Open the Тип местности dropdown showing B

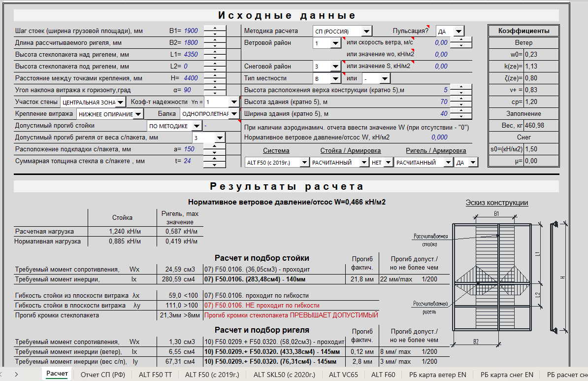336,78
